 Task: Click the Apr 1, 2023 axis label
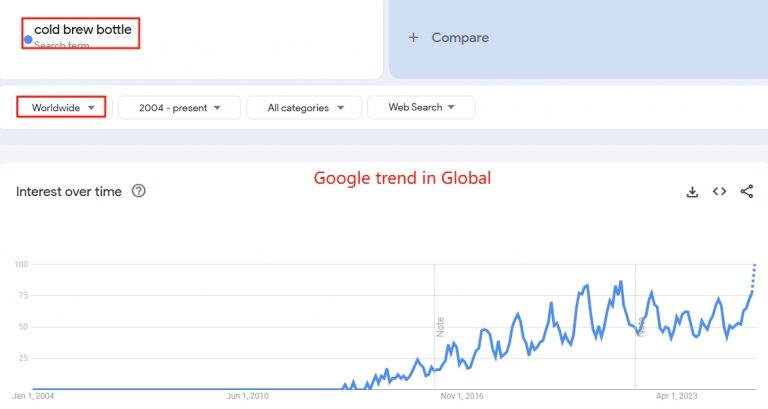click(x=676, y=396)
